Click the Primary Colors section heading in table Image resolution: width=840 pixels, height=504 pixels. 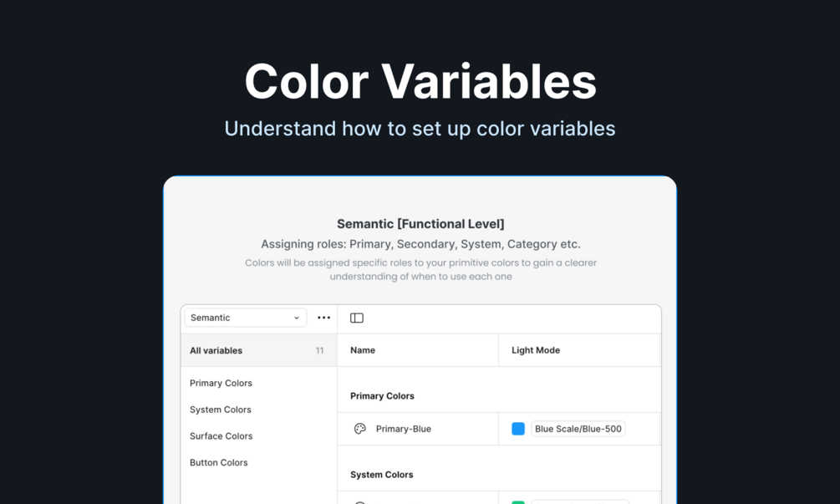(x=382, y=396)
